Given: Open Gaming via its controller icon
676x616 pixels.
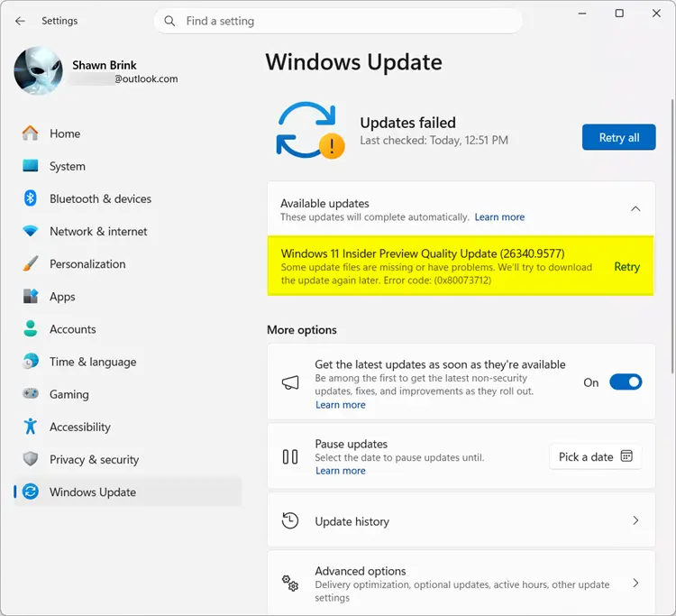Looking at the screenshot, I should (30, 394).
